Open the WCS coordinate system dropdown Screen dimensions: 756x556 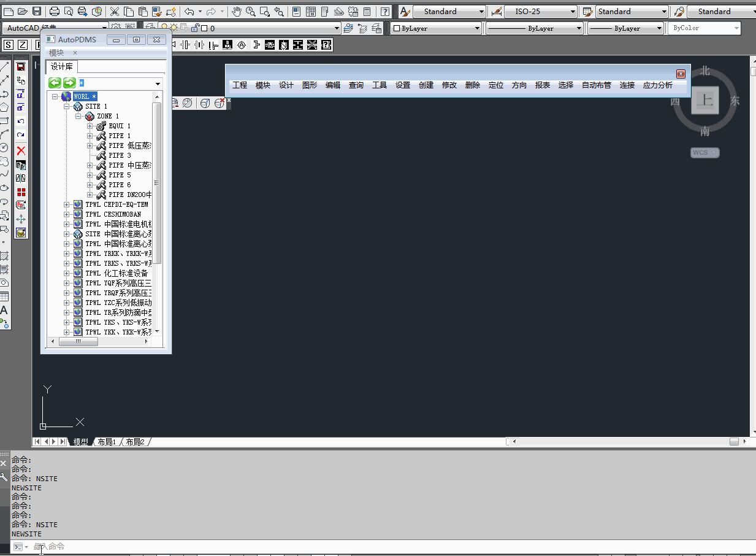[705, 152]
